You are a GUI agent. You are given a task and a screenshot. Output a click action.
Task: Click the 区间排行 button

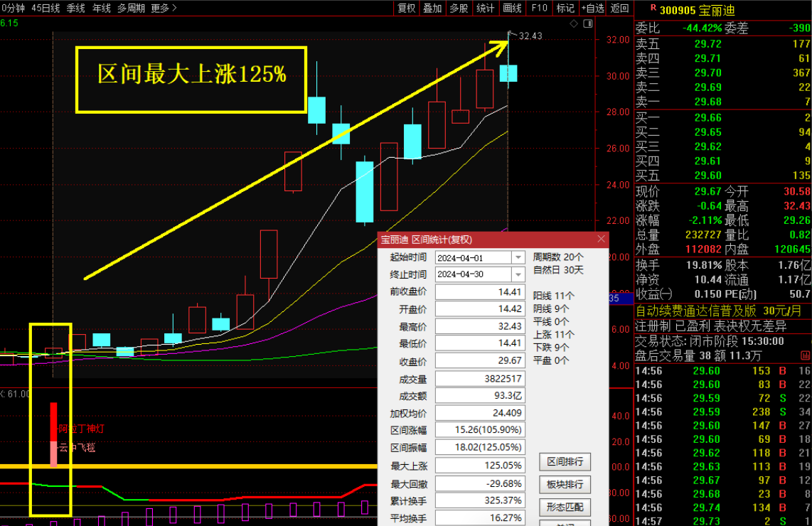(x=565, y=461)
